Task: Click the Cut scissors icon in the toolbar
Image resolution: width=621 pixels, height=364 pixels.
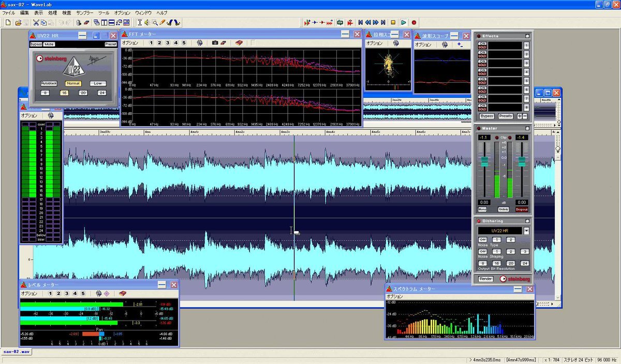Action: click(x=36, y=23)
